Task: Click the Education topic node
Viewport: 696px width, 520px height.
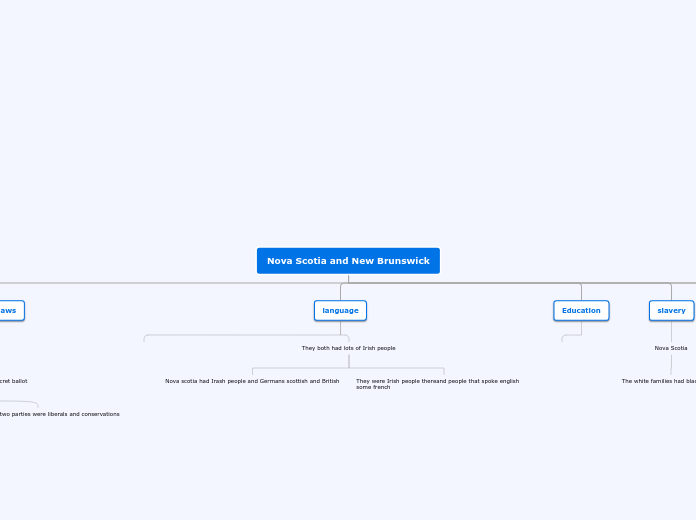Action: [581, 310]
